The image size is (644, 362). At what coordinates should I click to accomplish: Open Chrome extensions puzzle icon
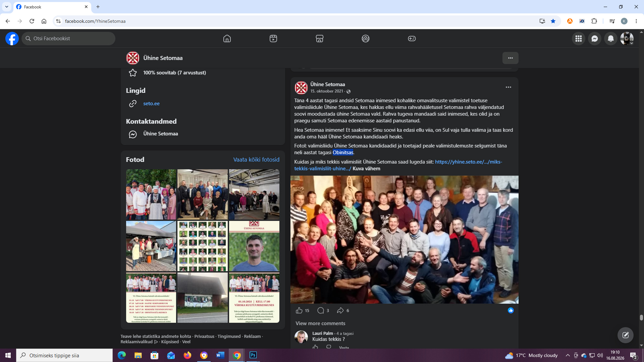(x=594, y=21)
